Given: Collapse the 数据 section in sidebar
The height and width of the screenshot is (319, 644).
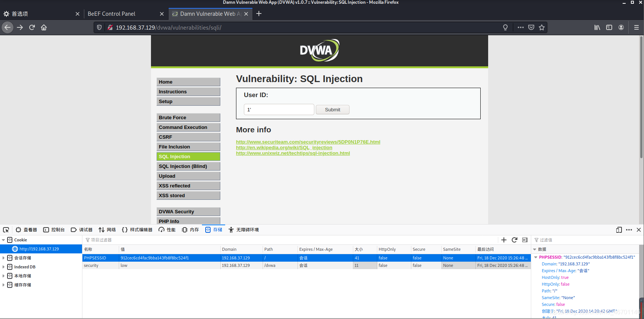Looking at the screenshot, I should [535, 249].
